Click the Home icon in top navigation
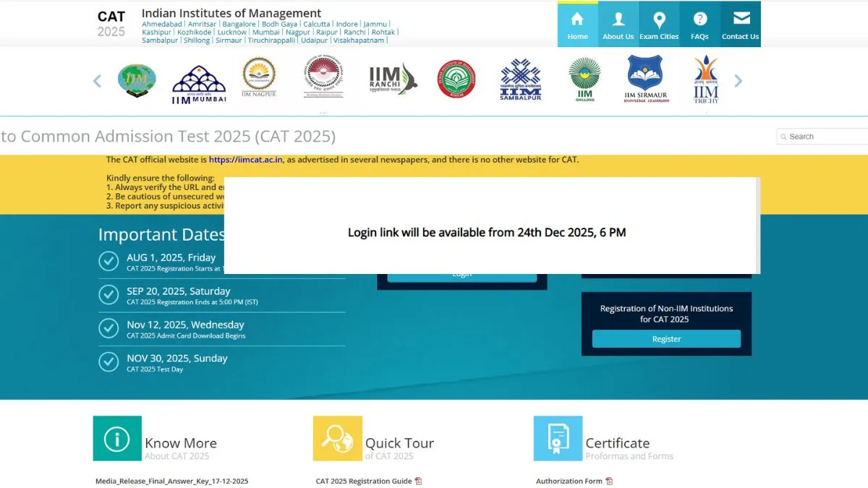 577,20
